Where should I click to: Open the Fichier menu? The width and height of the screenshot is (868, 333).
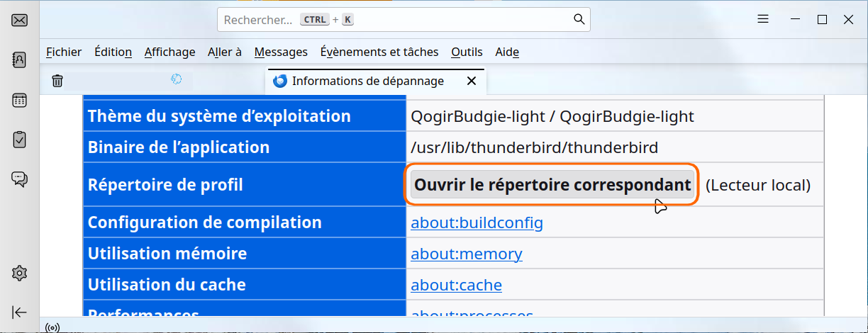(64, 52)
